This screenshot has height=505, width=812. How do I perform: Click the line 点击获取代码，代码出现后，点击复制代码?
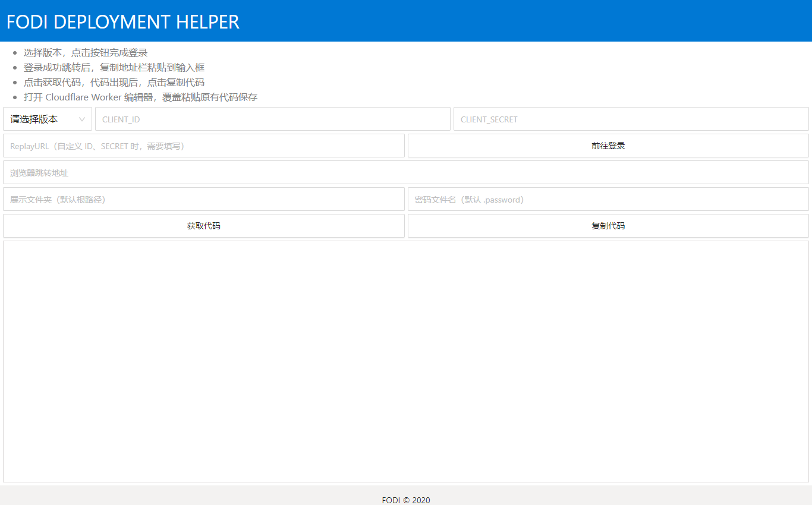[x=114, y=83]
